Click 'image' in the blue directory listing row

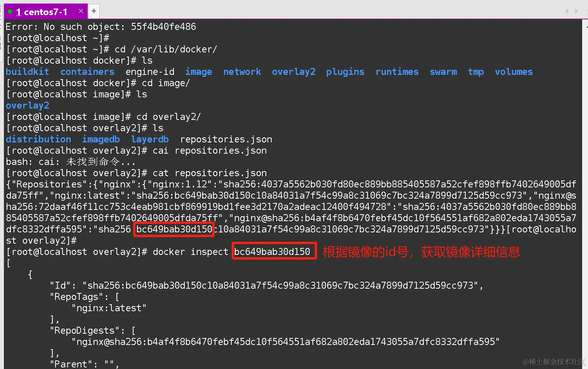[199, 72]
